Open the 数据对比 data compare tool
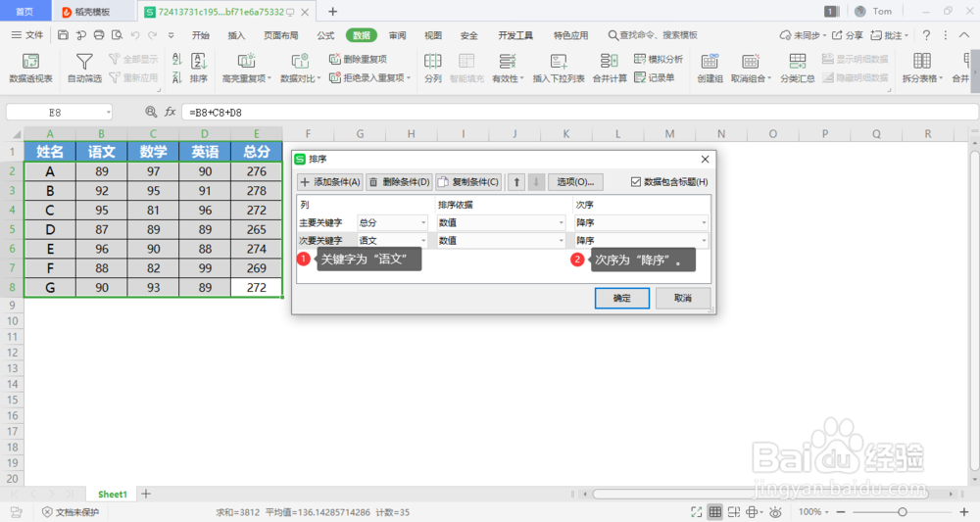This screenshot has width=980, height=522. 300,68
